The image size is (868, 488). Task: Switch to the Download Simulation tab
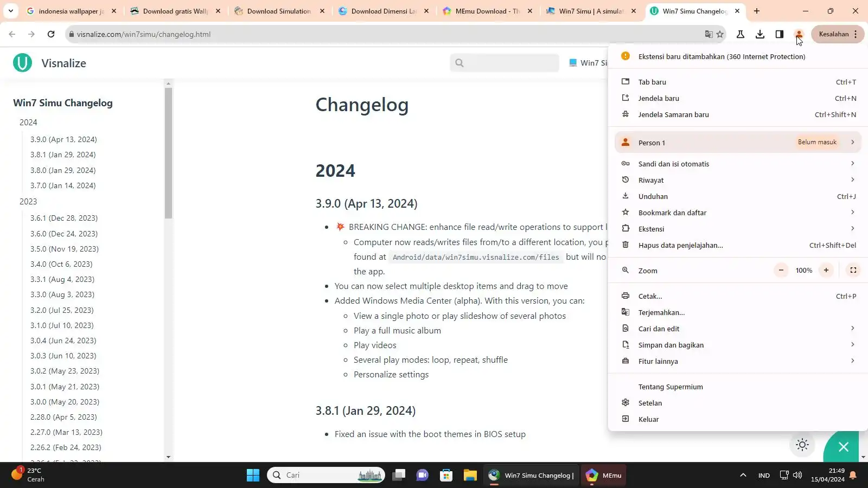(279, 11)
